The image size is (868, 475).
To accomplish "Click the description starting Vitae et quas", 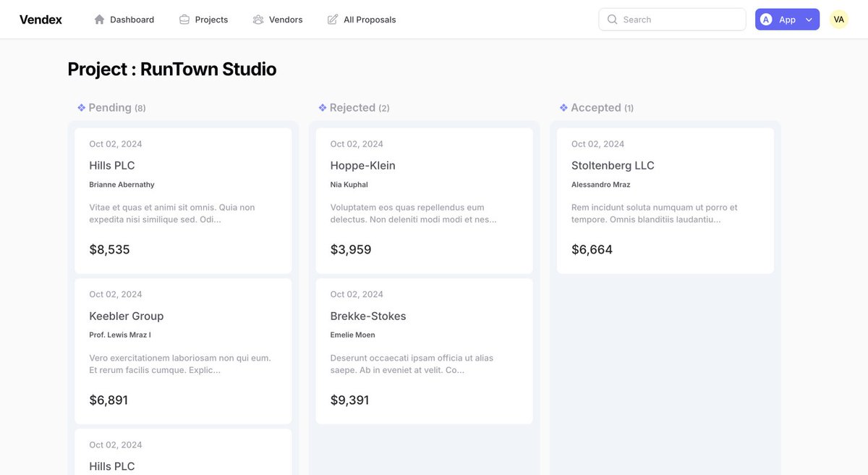I will pyautogui.click(x=172, y=214).
